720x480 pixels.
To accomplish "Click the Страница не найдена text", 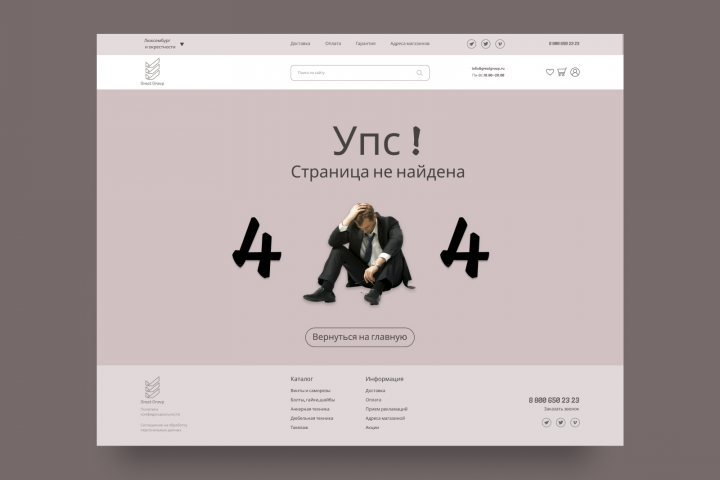I will (x=378, y=172).
